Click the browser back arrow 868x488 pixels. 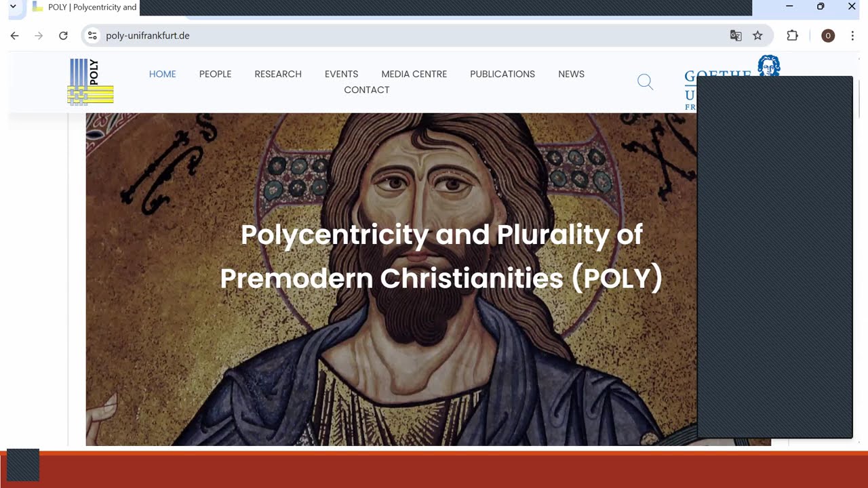(15, 35)
